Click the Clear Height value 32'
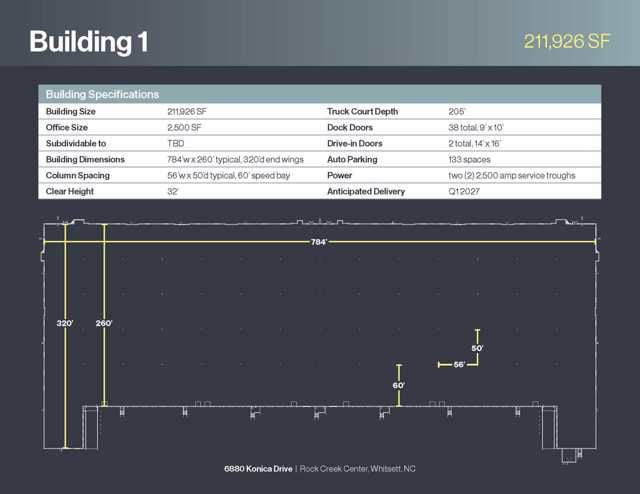This screenshot has height=494, width=640. coord(174,191)
